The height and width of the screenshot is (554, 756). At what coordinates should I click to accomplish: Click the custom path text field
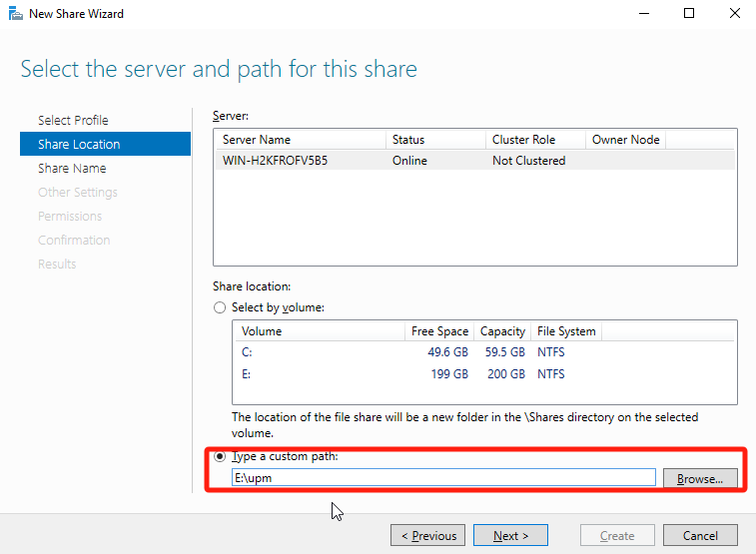(442, 478)
